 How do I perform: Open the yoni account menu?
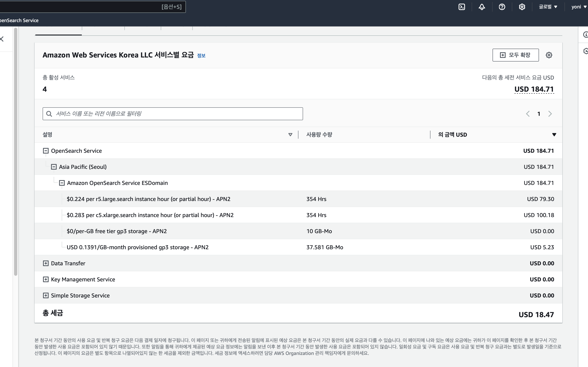coord(579,7)
